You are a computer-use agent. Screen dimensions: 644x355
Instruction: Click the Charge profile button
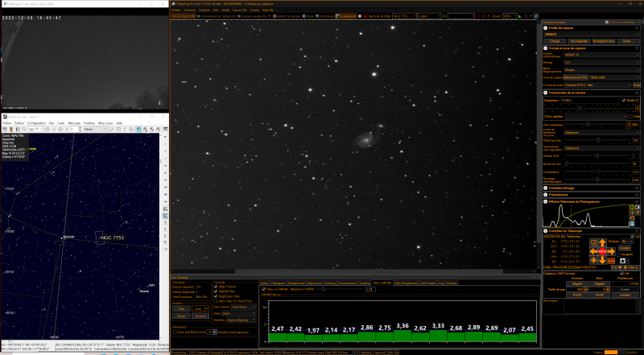[x=555, y=41]
